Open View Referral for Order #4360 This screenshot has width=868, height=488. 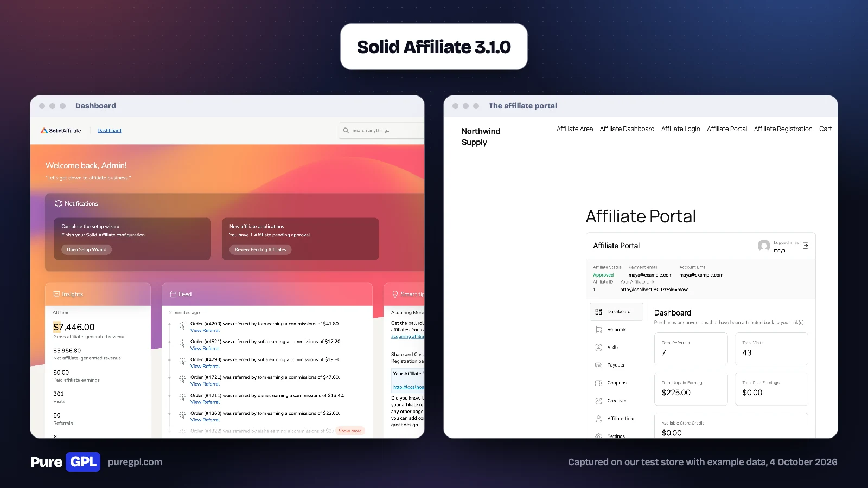pyautogui.click(x=205, y=420)
